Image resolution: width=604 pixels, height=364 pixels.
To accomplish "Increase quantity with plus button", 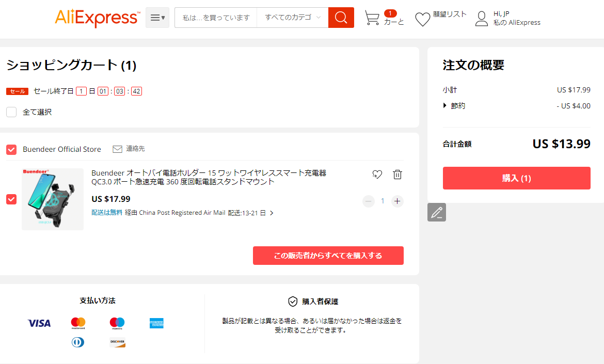I will (x=398, y=201).
